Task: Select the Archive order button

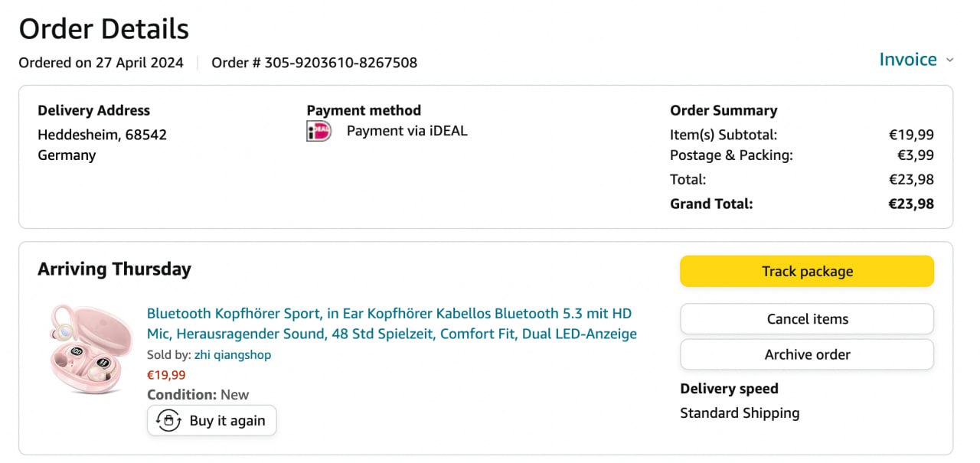Action: point(807,354)
